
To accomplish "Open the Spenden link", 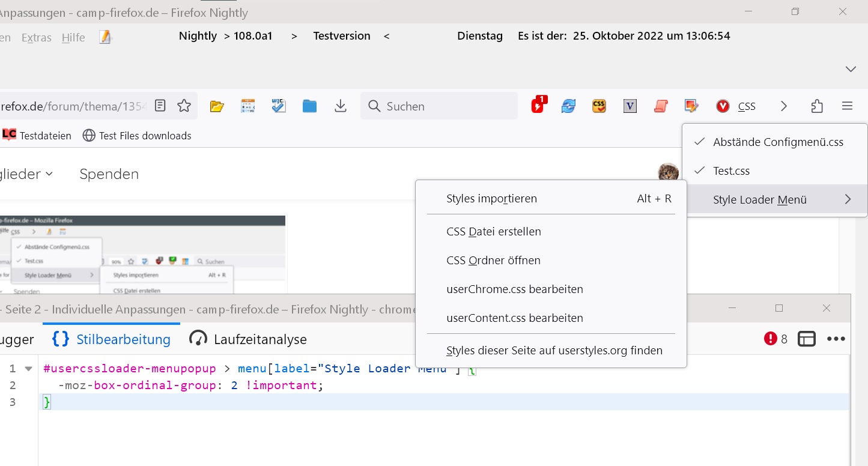I will (x=109, y=174).
